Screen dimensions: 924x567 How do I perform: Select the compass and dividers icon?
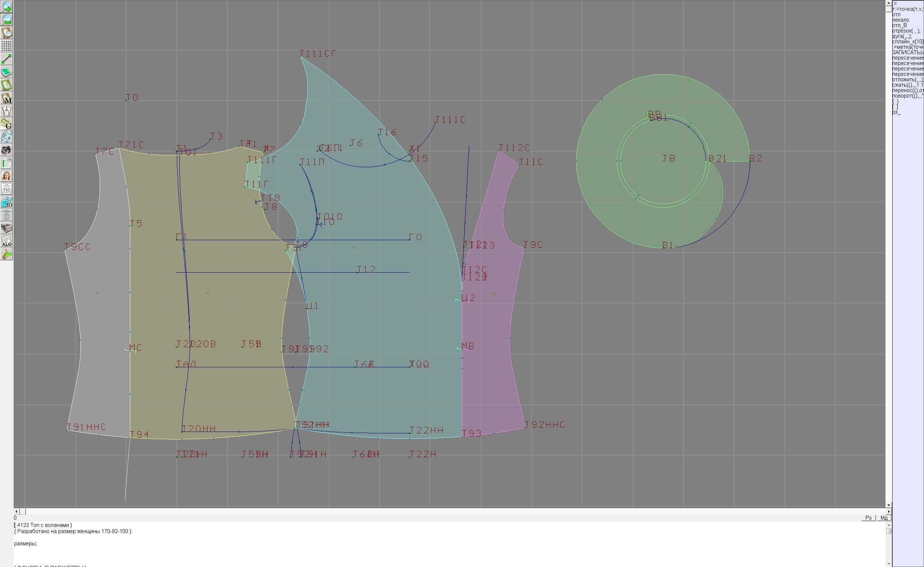coord(6,111)
